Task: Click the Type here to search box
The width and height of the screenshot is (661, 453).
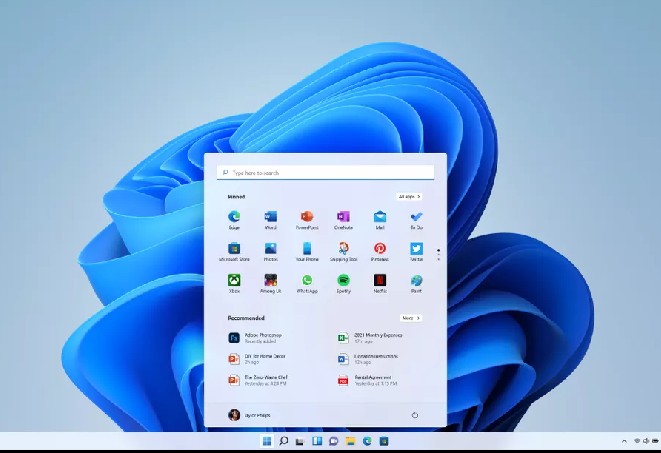Action: (x=325, y=172)
